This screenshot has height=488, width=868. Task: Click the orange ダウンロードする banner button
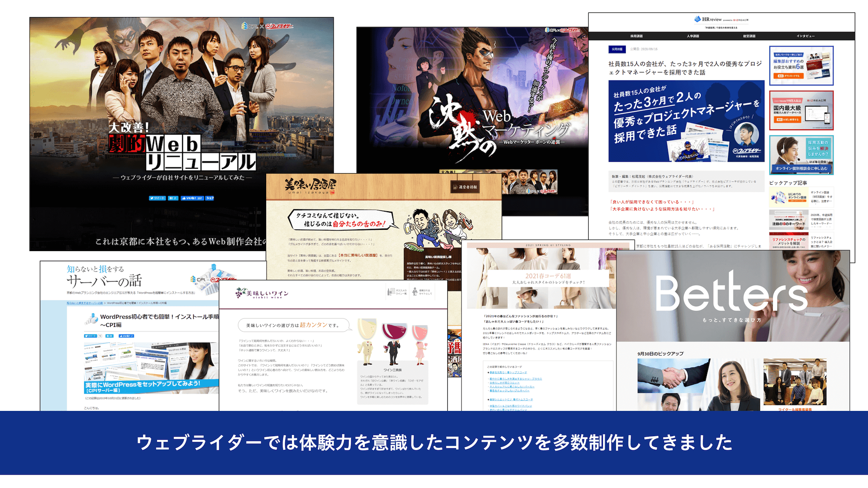(789, 76)
